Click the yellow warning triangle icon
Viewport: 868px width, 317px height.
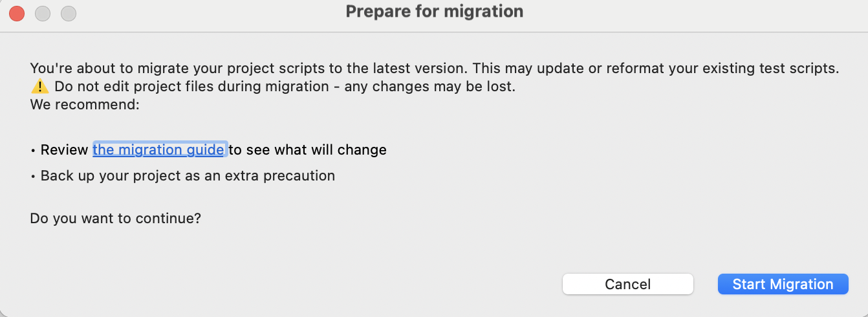[x=39, y=87]
